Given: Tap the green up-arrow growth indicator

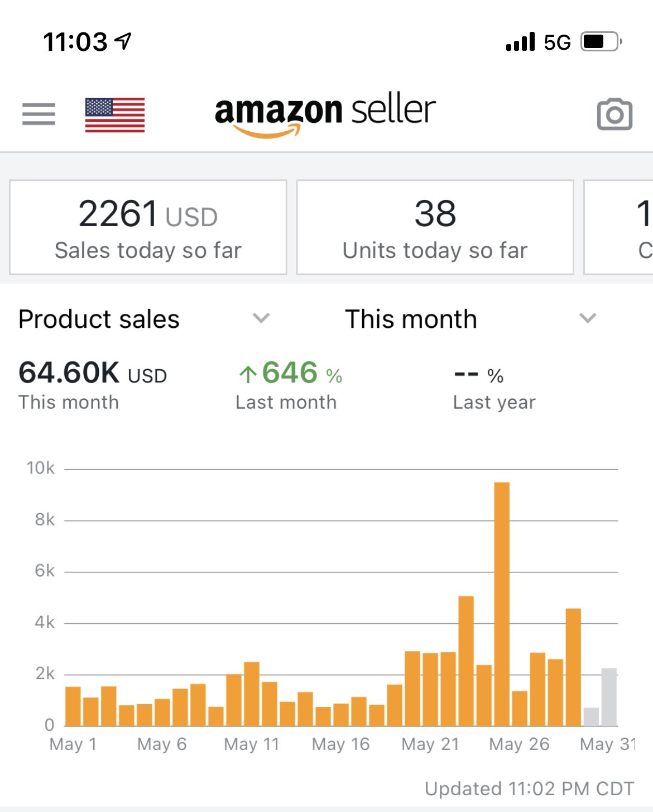Looking at the screenshot, I should 248,374.
